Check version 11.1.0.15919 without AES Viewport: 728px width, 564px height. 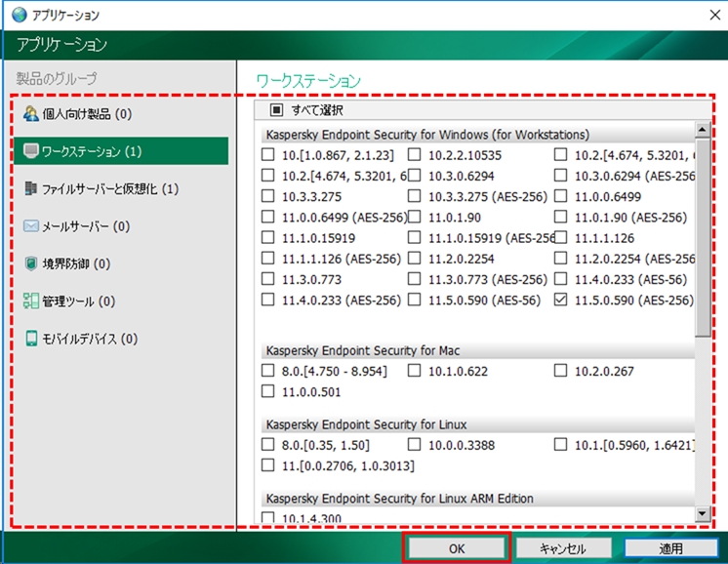(x=268, y=238)
